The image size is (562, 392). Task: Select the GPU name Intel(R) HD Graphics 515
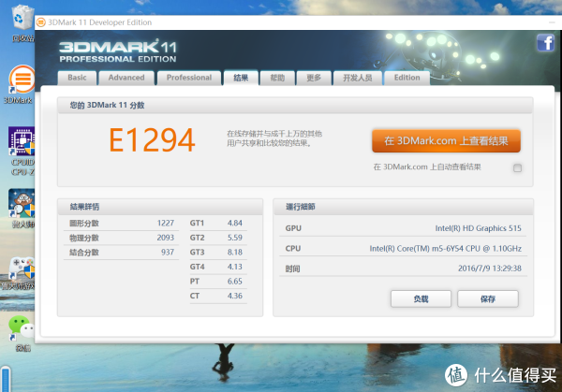click(x=478, y=228)
